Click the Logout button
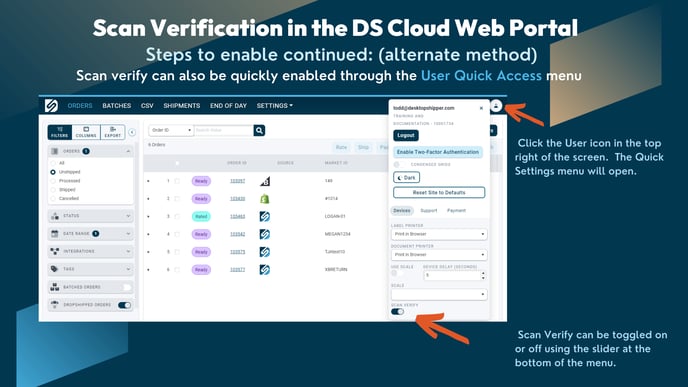Viewport: 688px width, 387px height. tap(406, 135)
